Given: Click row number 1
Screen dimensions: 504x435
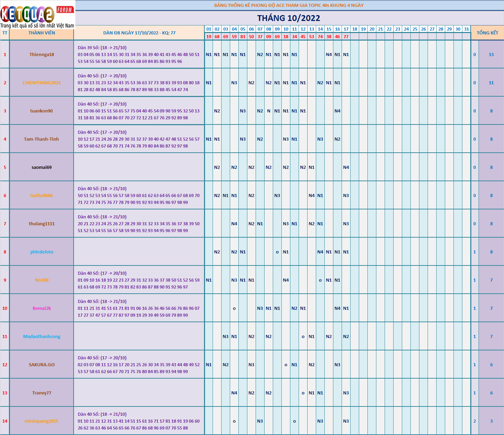Looking at the screenshot, I should point(5,55).
